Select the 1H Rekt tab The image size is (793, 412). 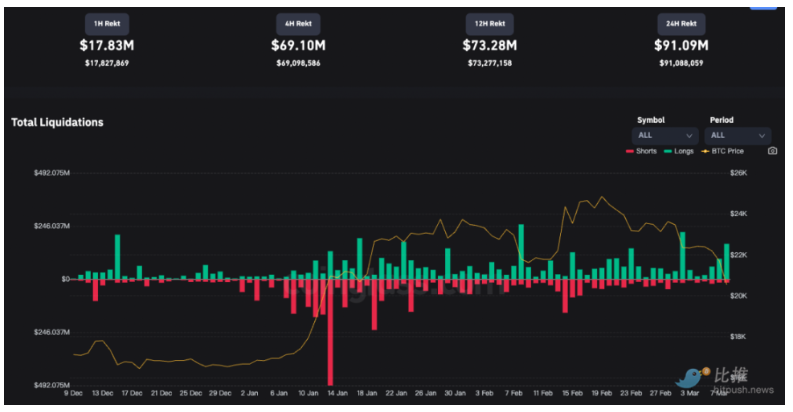pos(107,24)
